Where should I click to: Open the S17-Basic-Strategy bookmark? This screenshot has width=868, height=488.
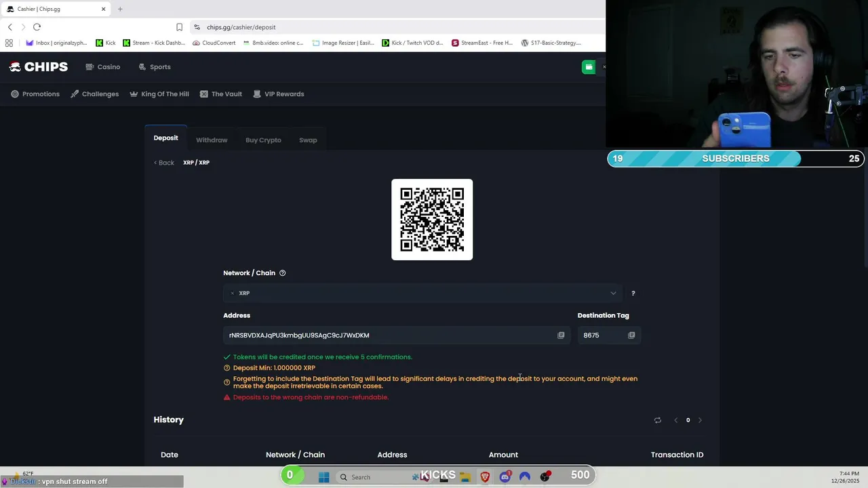click(551, 43)
